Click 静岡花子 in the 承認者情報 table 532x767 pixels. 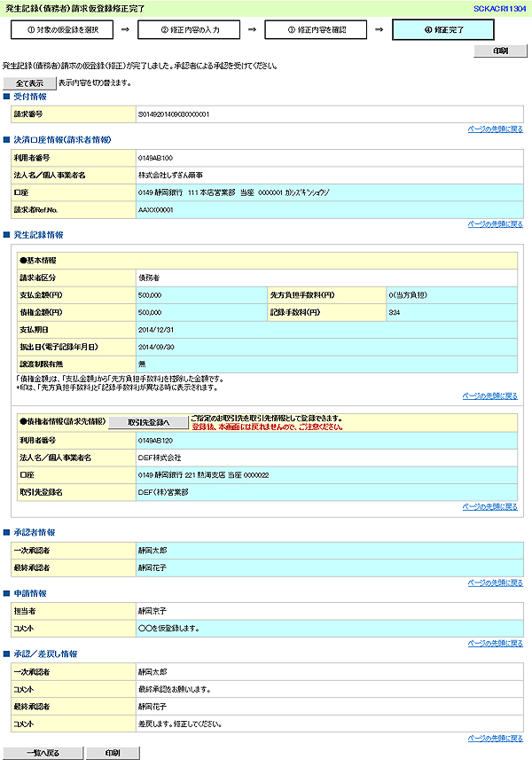[x=153, y=567]
